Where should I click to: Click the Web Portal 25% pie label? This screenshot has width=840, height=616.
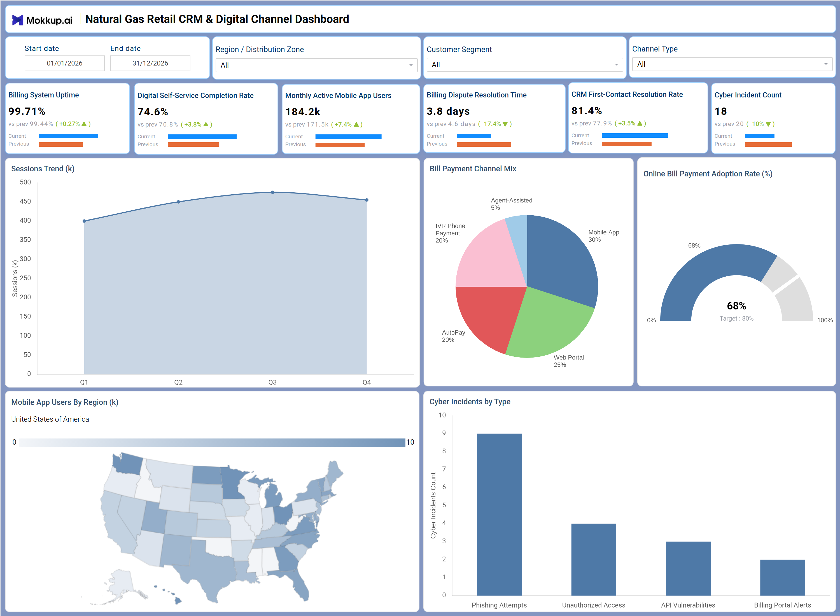pyautogui.click(x=569, y=361)
